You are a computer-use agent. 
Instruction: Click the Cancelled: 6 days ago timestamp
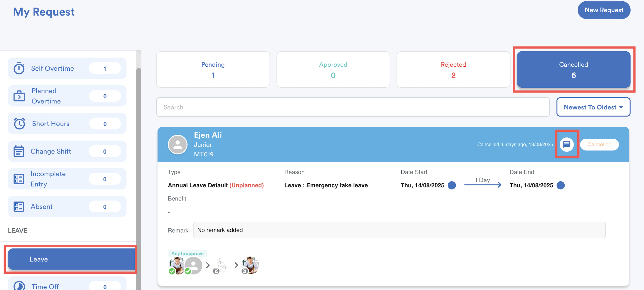[515, 144]
